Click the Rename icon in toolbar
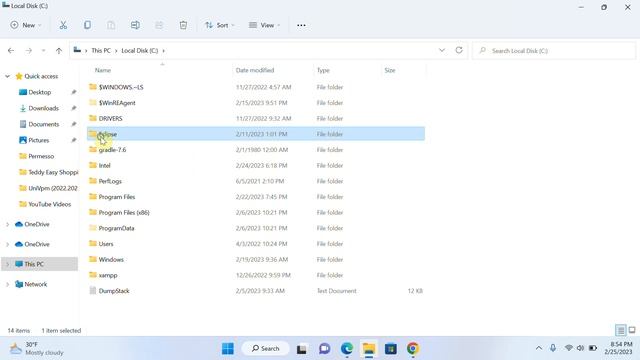This screenshot has width=640, height=360. (x=135, y=25)
